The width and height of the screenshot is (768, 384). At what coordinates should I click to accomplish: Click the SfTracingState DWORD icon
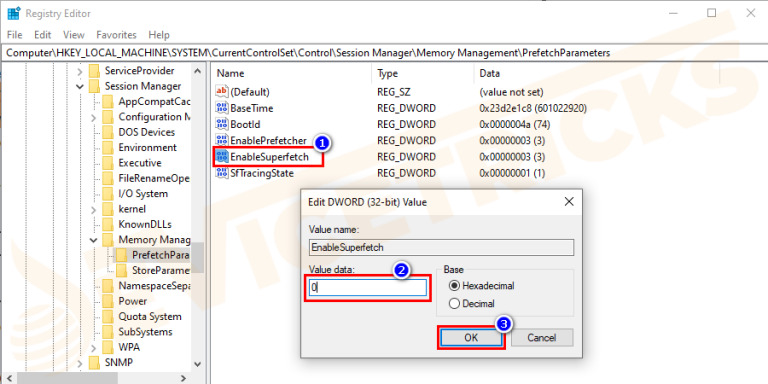tap(222, 173)
